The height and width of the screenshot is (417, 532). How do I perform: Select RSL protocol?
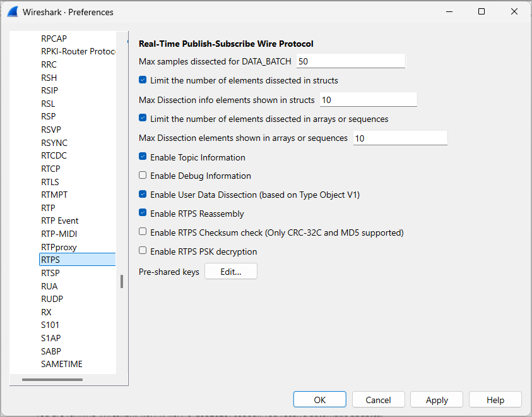pos(48,104)
